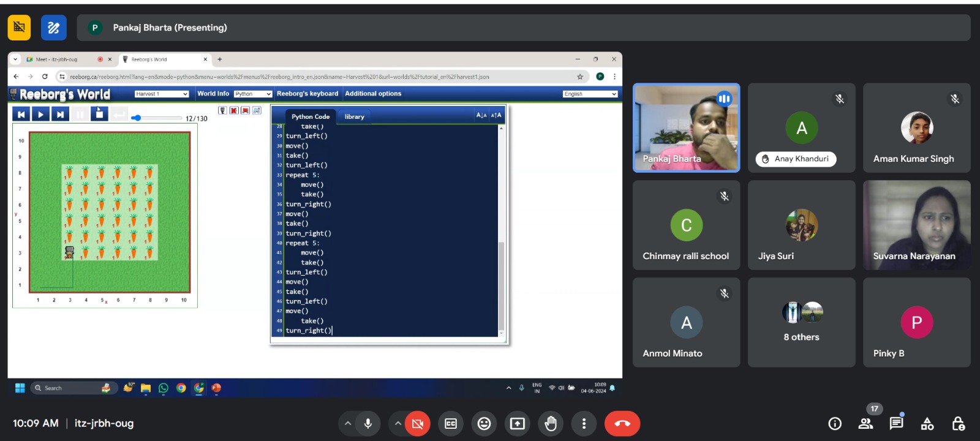Screen dimensions: 980x441
Task: Open WhatsApp from the taskbar
Action: (x=164, y=388)
